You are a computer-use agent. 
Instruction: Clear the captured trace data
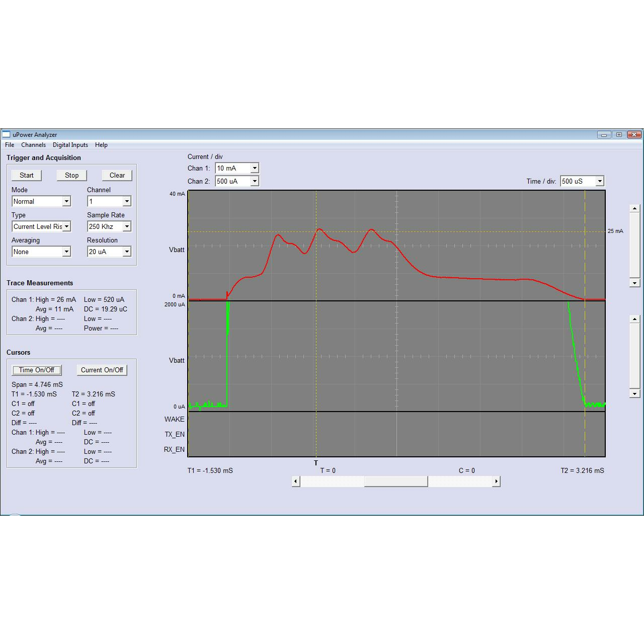[117, 175]
